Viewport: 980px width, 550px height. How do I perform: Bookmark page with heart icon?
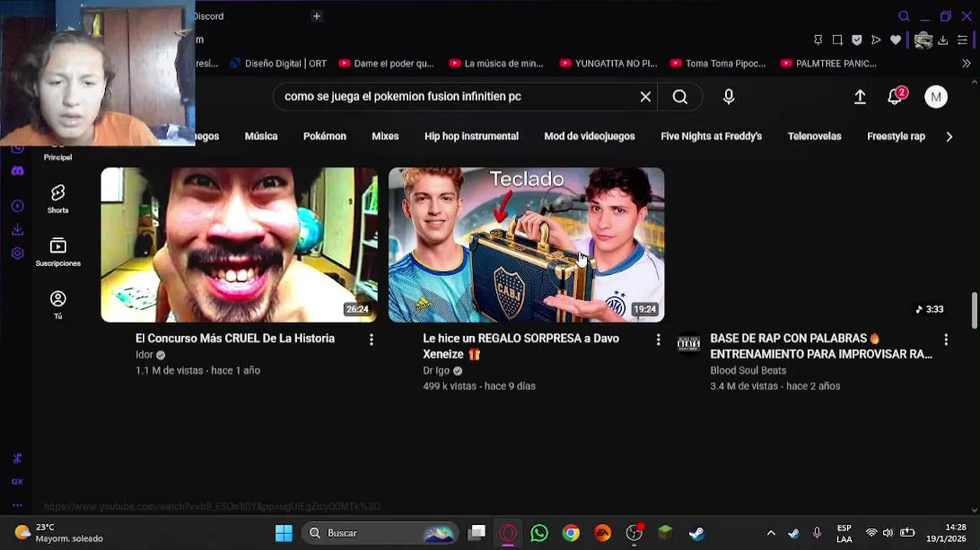pos(895,40)
